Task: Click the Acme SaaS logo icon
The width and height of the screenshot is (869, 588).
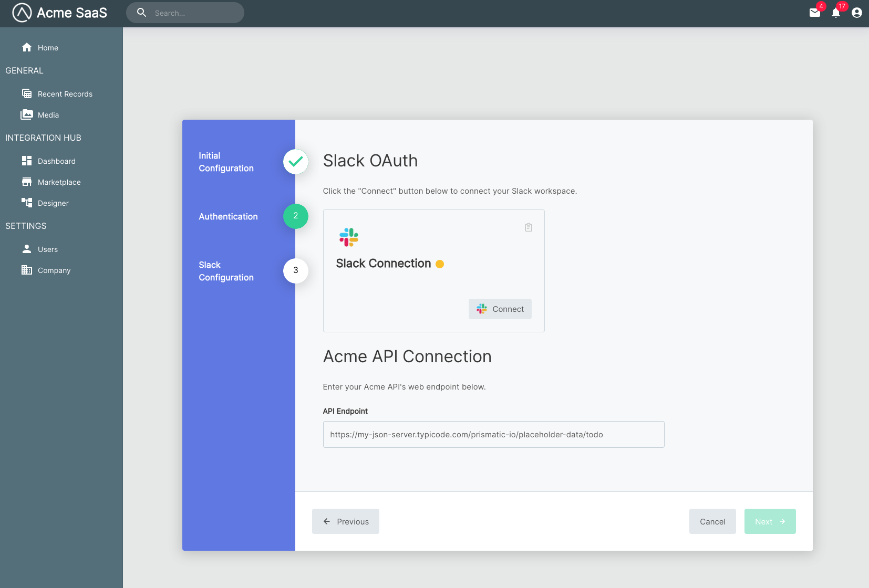Action: [22, 13]
